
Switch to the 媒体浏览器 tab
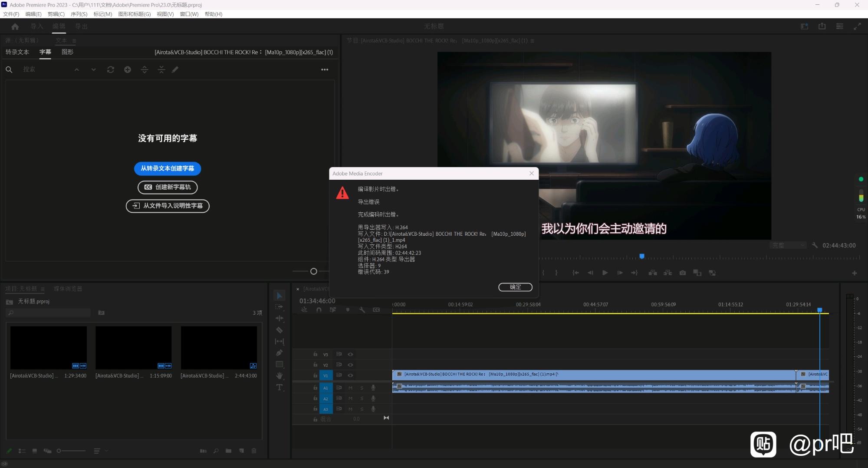[x=68, y=289]
